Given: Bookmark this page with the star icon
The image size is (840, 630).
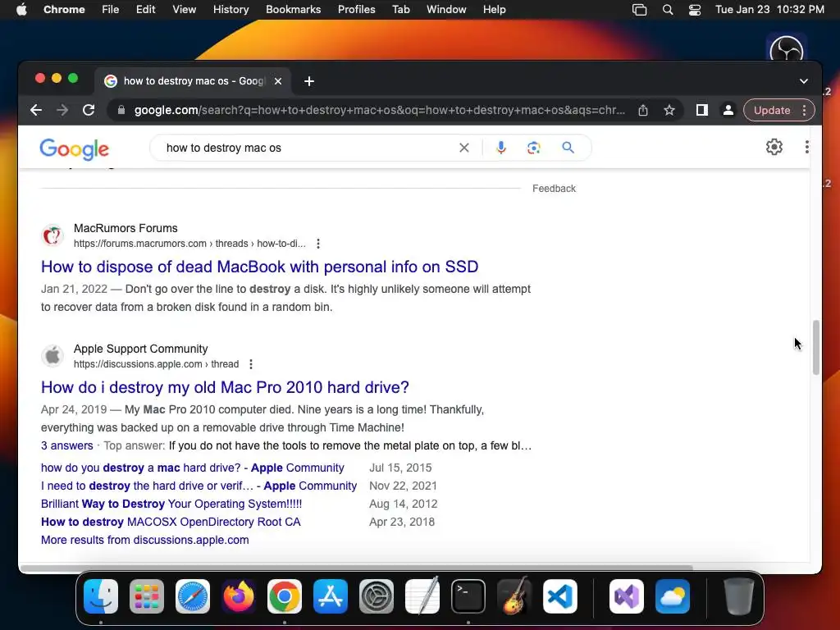Looking at the screenshot, I should click(669, 110).
